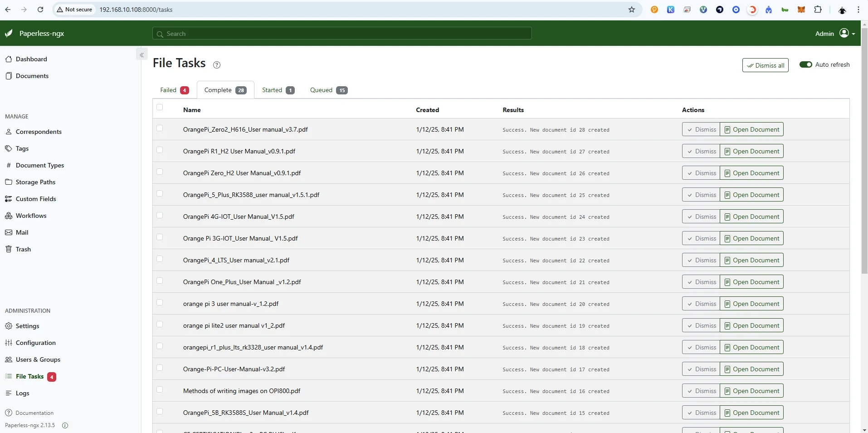Viewport: 868px width, 433px height.
Task: Check the orange pi 3 user manual checkbox
Action: point(160,302)
